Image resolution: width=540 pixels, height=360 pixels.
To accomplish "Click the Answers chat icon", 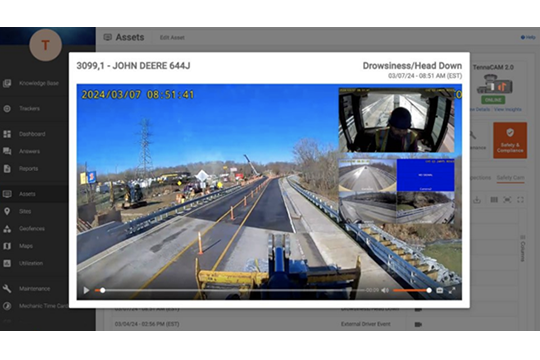I will pos(7,151).
